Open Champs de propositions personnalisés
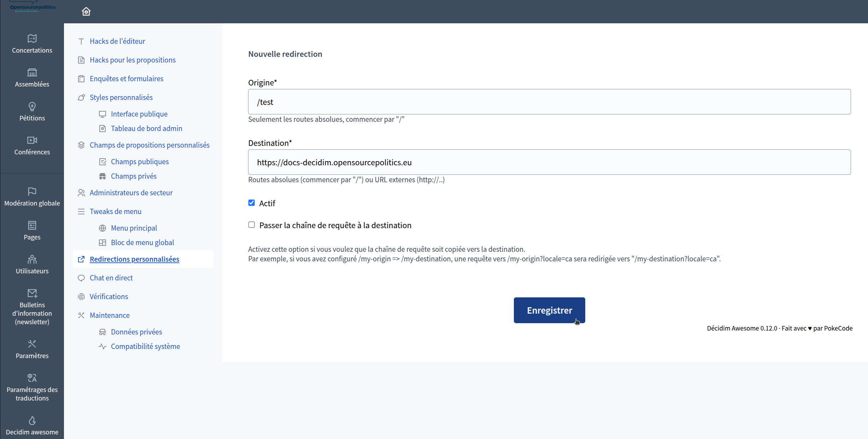868x439 pixels. (x=149, y=145)
